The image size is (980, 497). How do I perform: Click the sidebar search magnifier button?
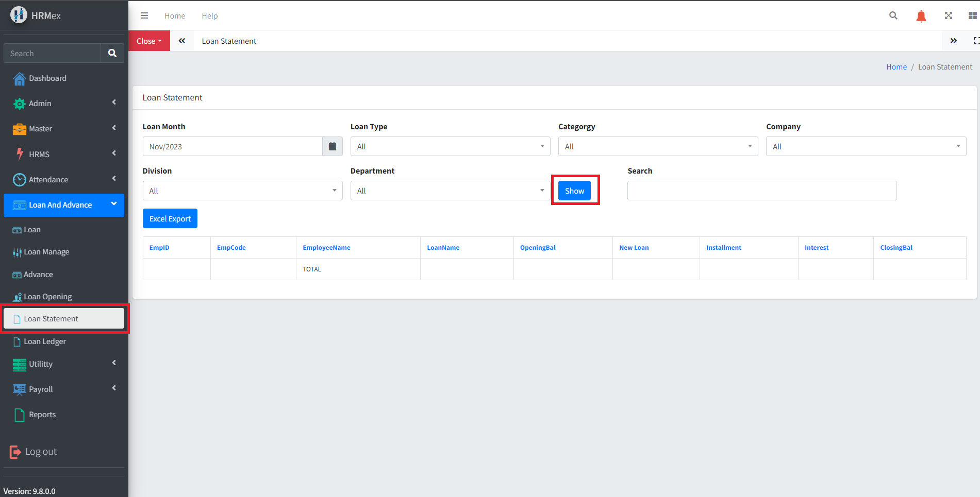tap(112, 54)
